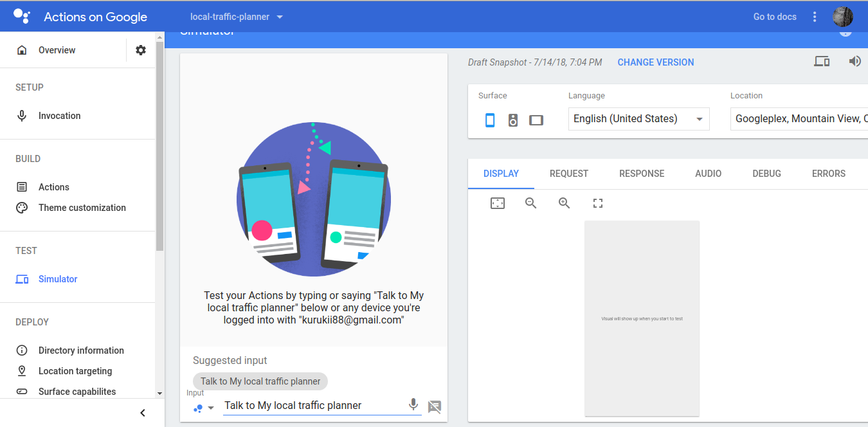Open Surface capabilities in the sidebar

(77, 392)
